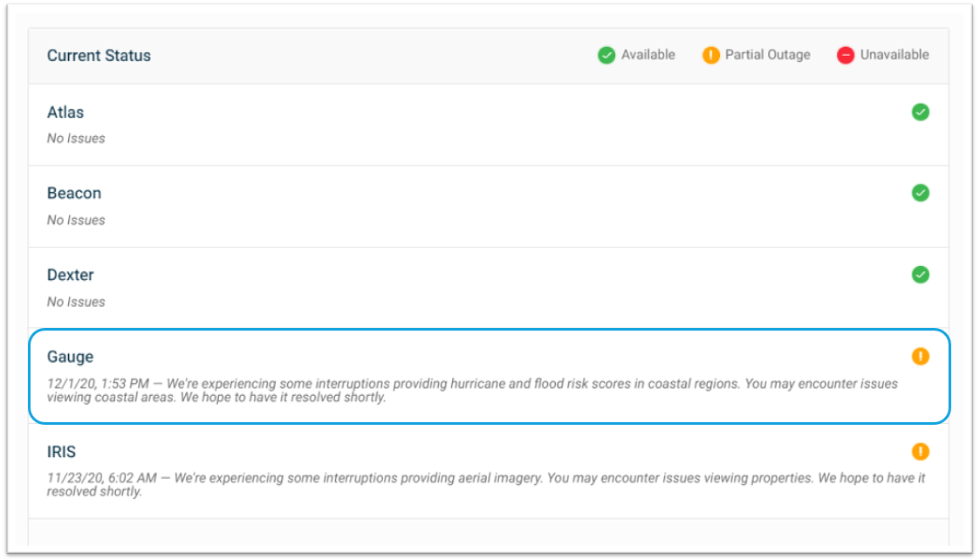Click No Issues text under Dexter
This screenshot has height=560, width=980.
pos(76,303)
